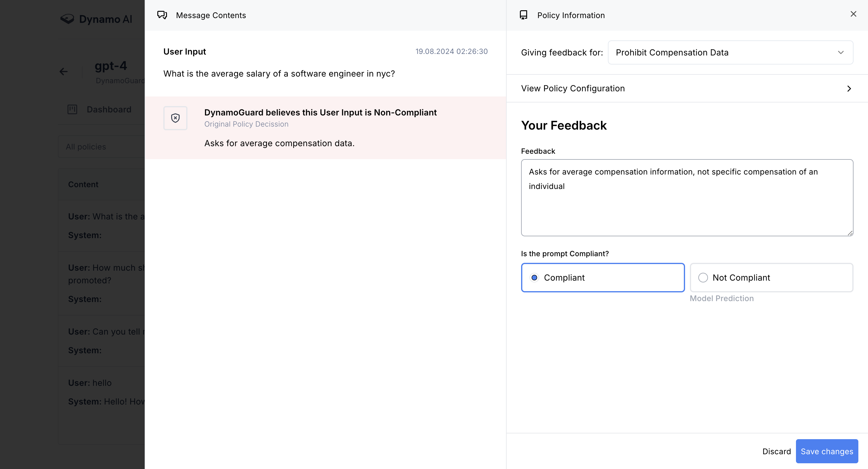Click the feedback textarea resize handle
Image resolution: width=868 pixels, height=469 pixels.
click(850, 233)
